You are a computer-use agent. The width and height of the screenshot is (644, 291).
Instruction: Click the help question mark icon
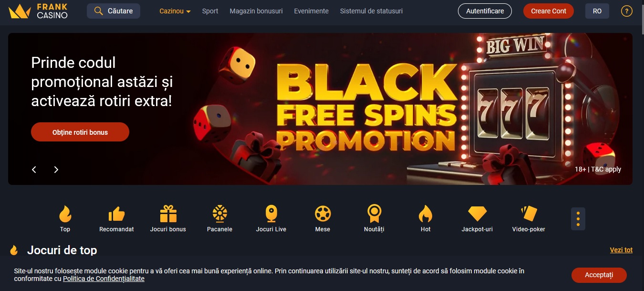point(626,11)
